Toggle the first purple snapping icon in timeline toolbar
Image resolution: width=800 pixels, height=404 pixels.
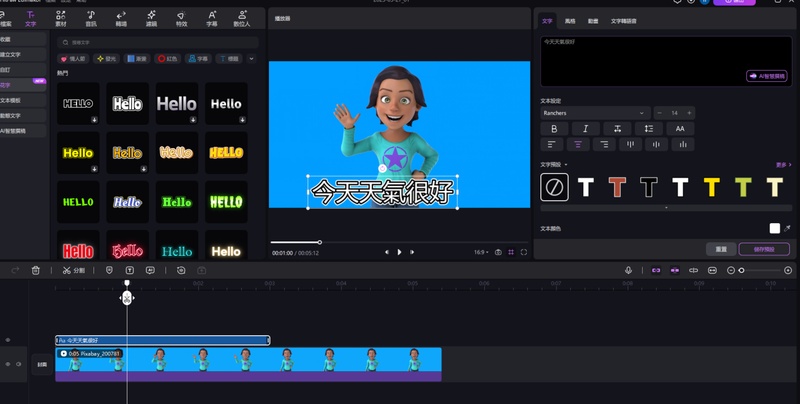pyautogui.click(x=656, y=270)
